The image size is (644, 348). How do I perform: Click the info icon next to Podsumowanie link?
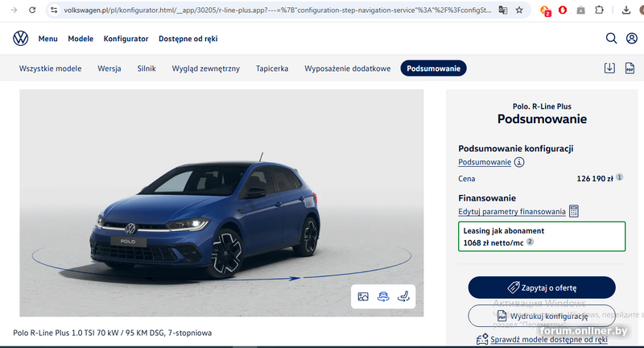519,162
